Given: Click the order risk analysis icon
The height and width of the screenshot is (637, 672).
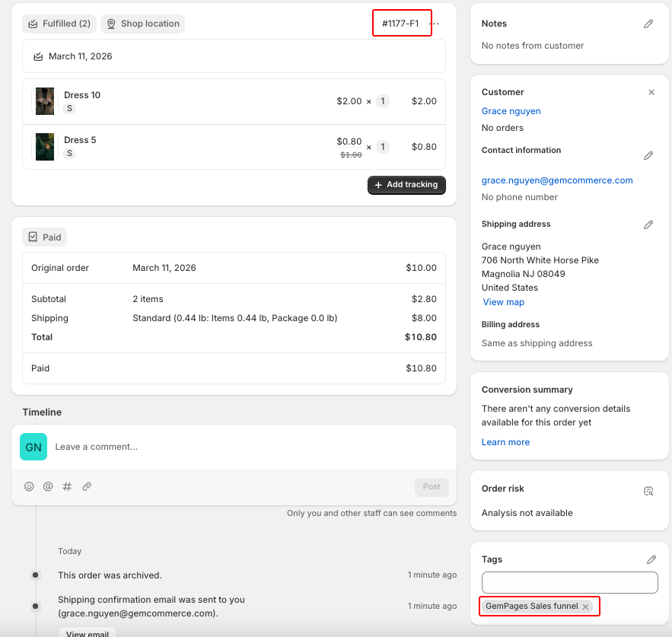Looking at the screenshot, I should (x=648, y=491).
